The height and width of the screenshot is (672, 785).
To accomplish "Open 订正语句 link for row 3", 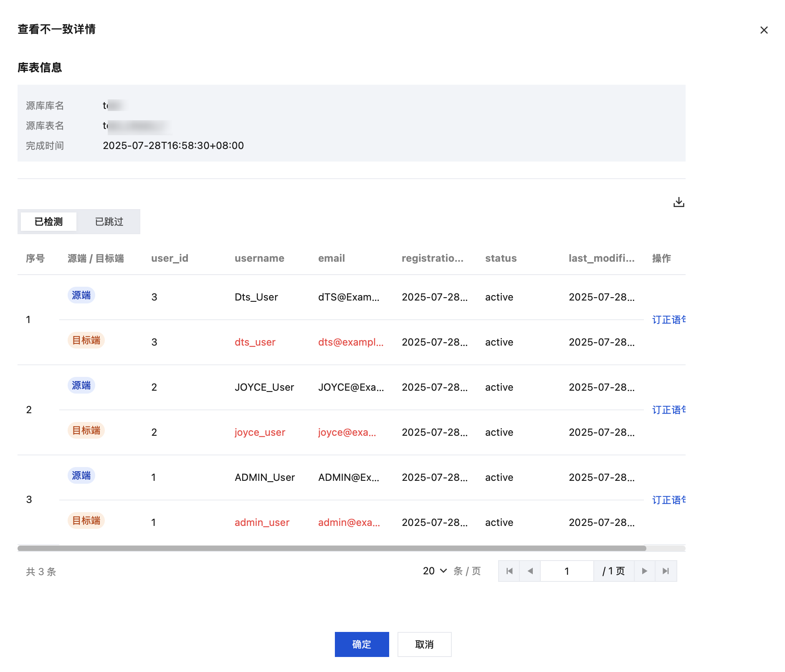I will coord(668,500).
